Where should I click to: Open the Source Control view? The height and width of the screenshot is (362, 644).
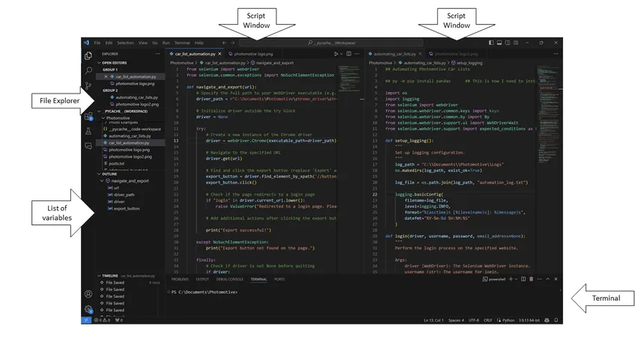pos(88,85)
